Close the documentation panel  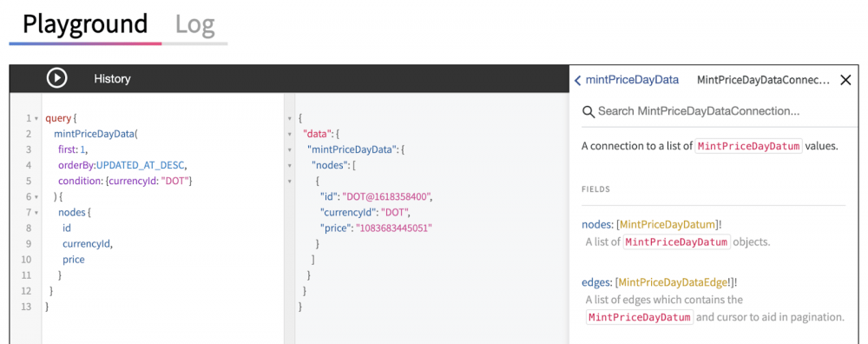pos(845,80)
